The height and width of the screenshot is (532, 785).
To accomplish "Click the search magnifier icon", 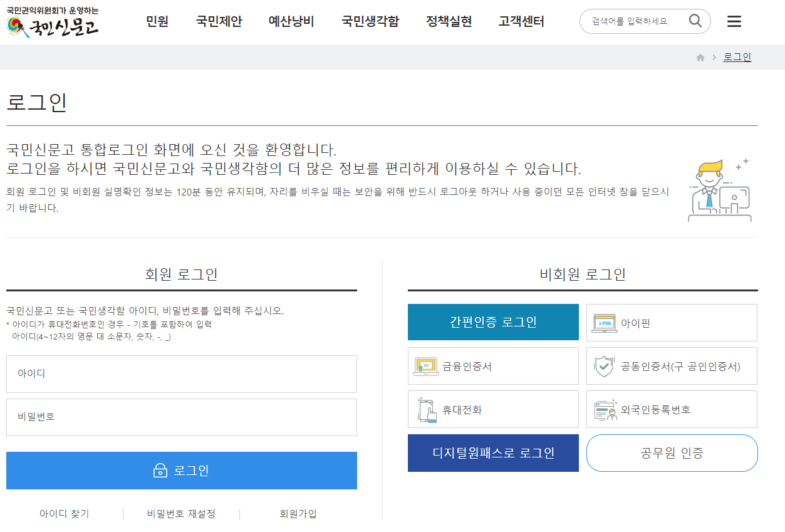I will pos(694,21).
